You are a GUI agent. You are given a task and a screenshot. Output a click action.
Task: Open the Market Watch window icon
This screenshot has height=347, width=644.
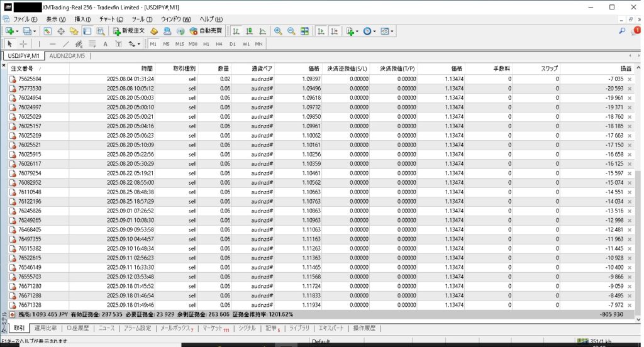click(48, 31)
